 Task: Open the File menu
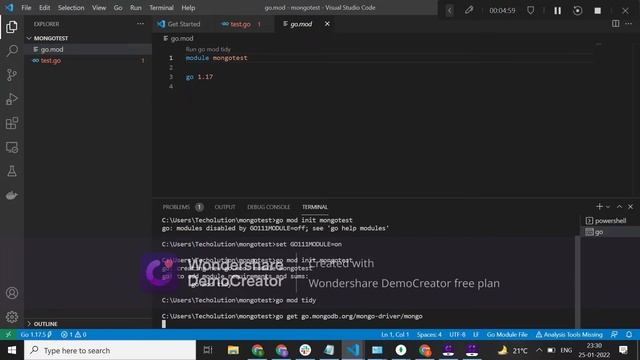(x=26, y=8)
